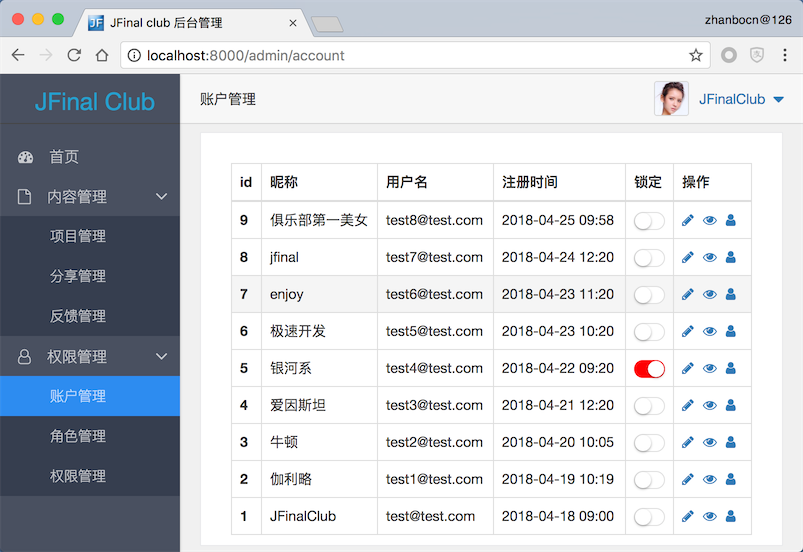
Task: View the 银河系 account via eye icon
Action: pos(709,368)
